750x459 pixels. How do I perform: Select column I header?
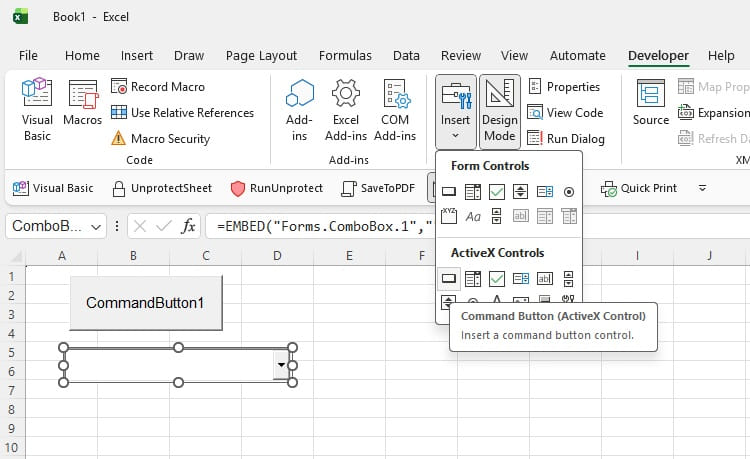637,256
